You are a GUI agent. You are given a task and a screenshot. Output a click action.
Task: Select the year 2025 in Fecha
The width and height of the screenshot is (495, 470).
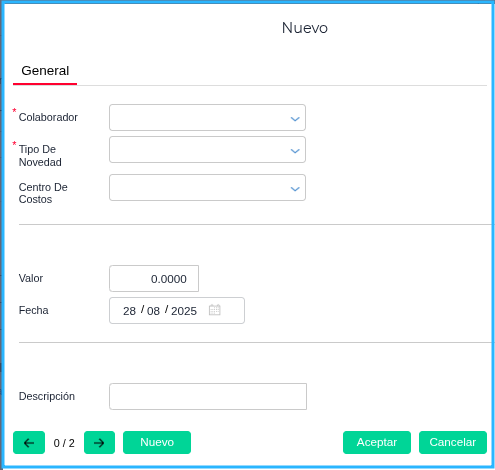tap(184, 311)
